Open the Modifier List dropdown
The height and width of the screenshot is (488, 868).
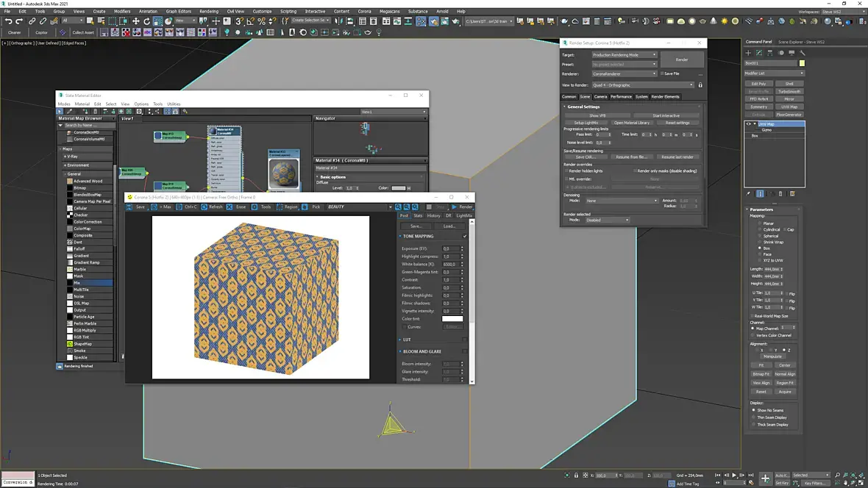[x=775, y=73]
